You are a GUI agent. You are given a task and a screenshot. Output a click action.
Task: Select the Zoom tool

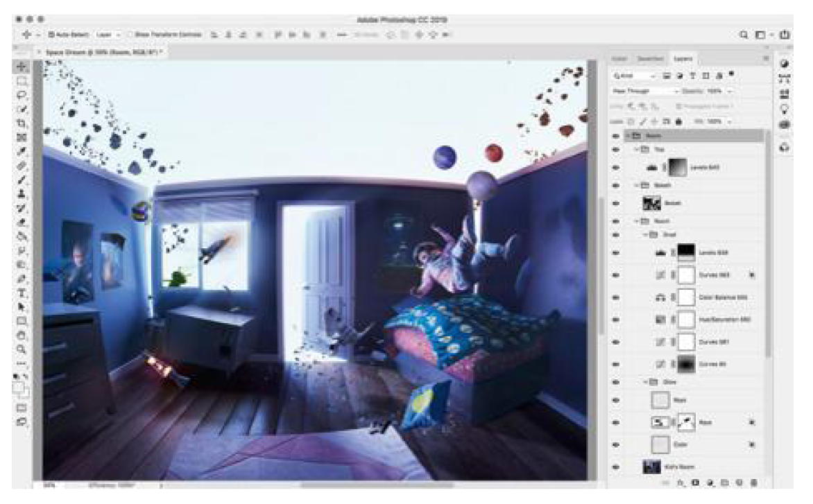click(22, 349)
